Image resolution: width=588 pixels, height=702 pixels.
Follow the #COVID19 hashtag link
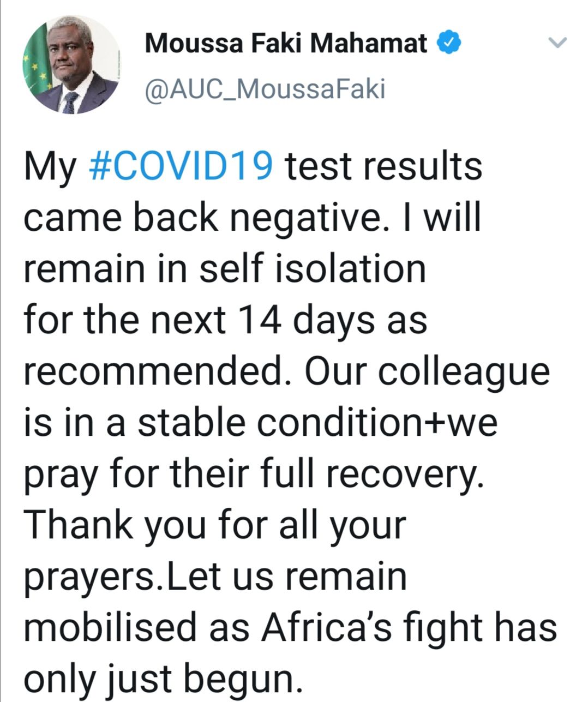click(180, 166)
